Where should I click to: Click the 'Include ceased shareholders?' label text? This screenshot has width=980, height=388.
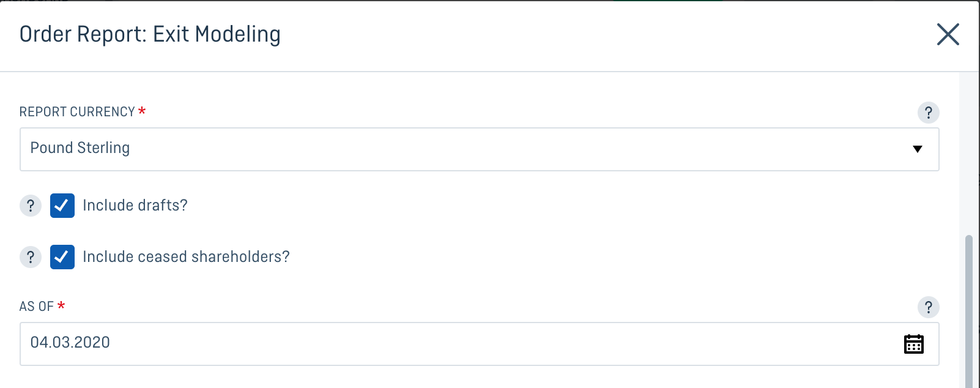click(186, 257)
